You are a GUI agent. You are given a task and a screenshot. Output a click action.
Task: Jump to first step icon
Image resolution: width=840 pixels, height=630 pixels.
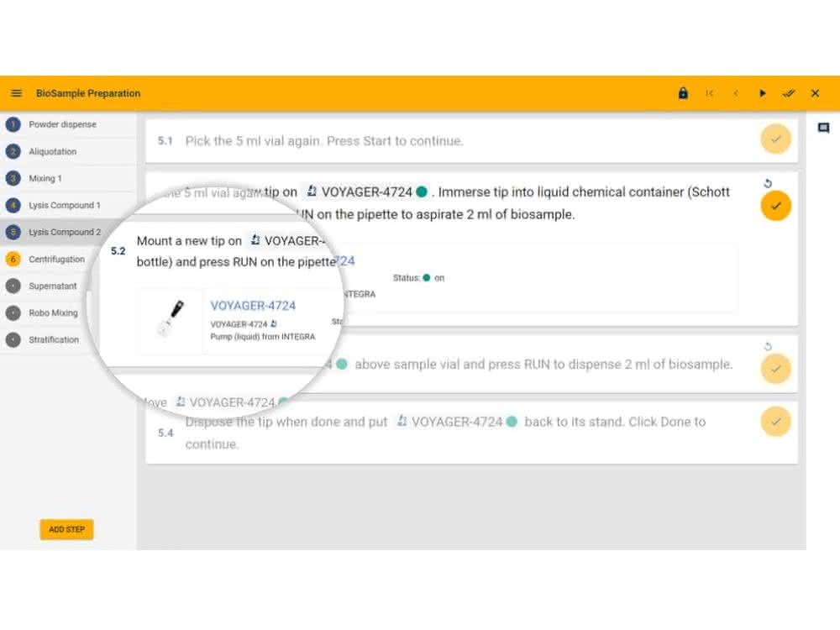pos(710,93)
